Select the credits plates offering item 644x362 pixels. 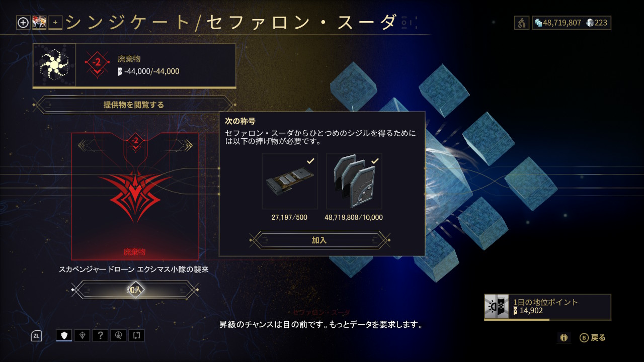click(x=354, y=181)
